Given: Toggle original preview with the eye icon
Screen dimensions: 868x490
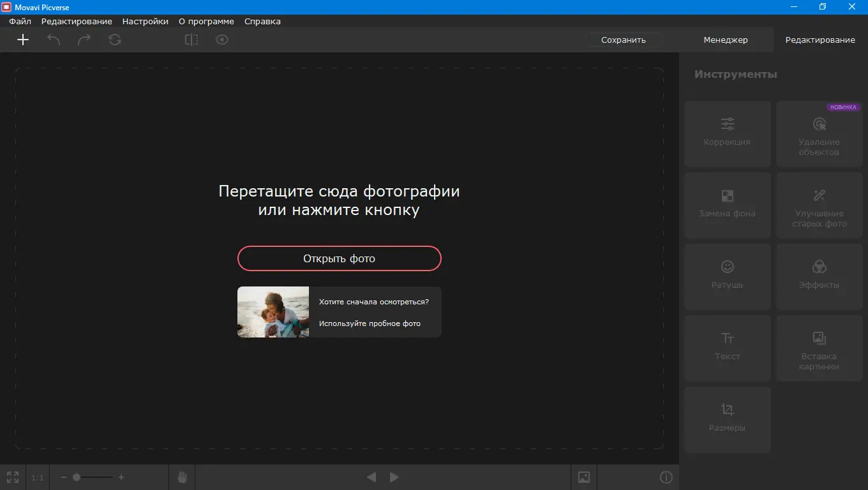Looking at the screenshot, I should 221,40.
